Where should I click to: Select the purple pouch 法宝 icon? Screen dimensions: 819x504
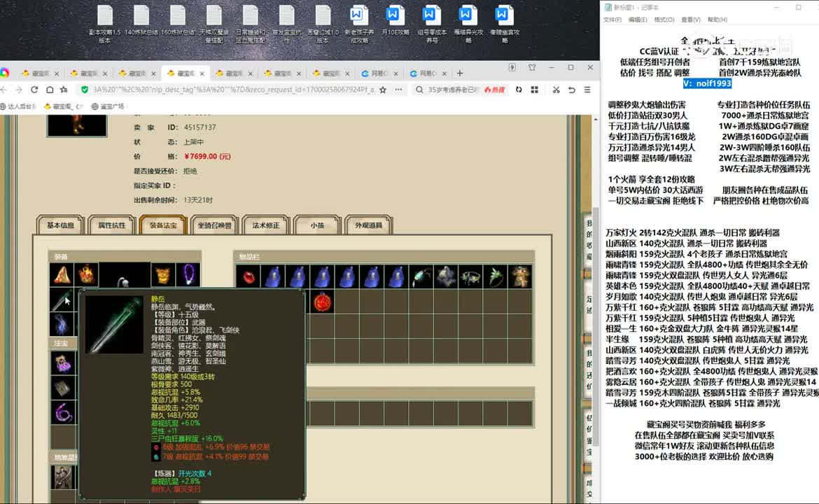point(63,363)
